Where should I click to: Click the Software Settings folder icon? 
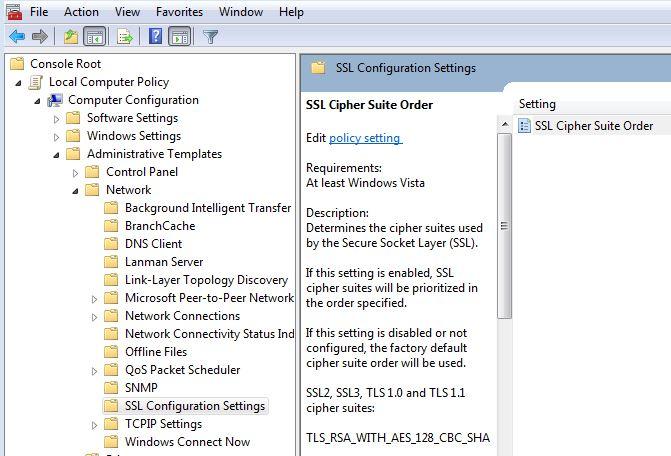click(x=73, y=118)
